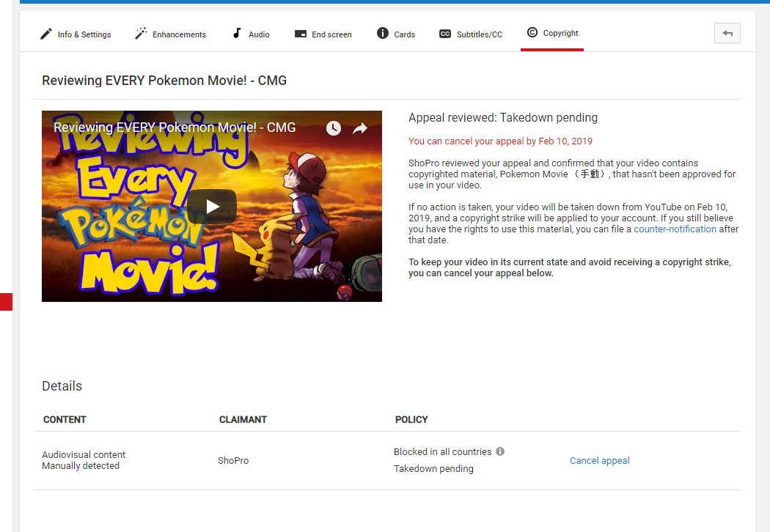Click the POLICY column header
Image resolution: width=770 pixels, height=532 pixels.
coord(411,420)
